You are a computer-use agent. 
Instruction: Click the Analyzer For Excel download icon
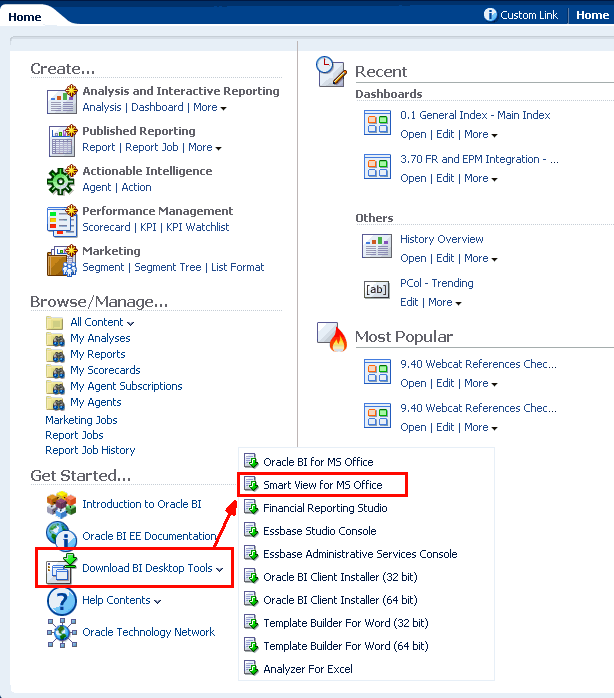[251, 668]
